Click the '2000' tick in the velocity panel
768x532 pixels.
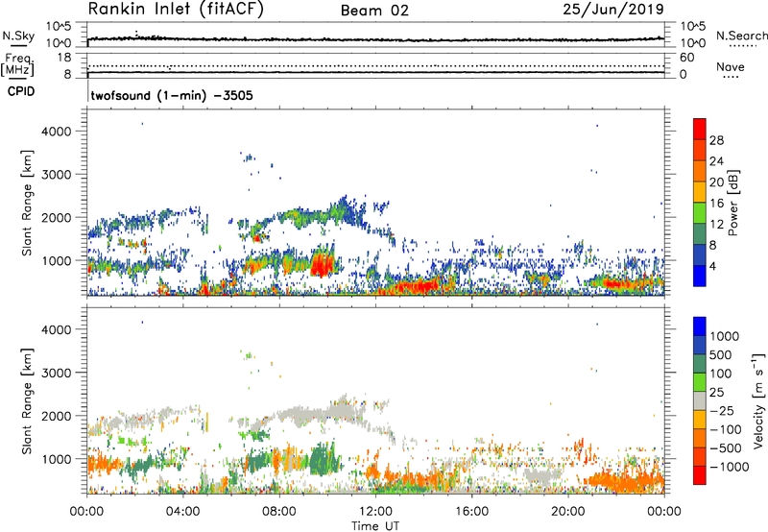click(57, 416)
